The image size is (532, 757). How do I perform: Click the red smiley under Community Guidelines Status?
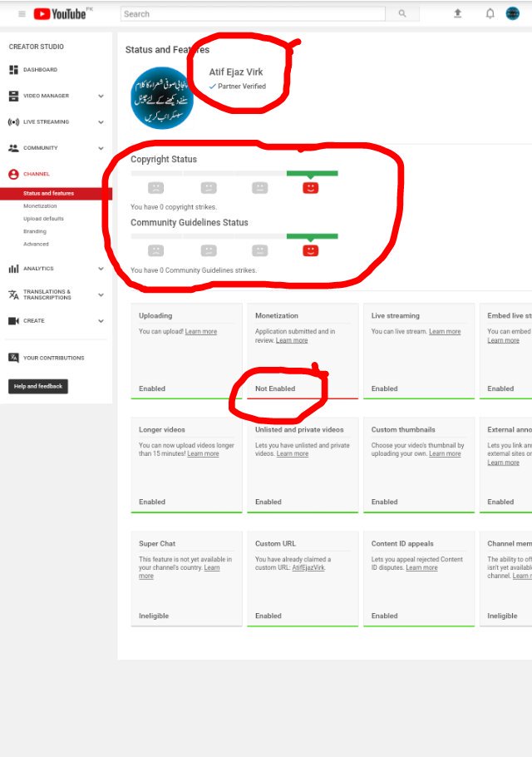(311, 250)
